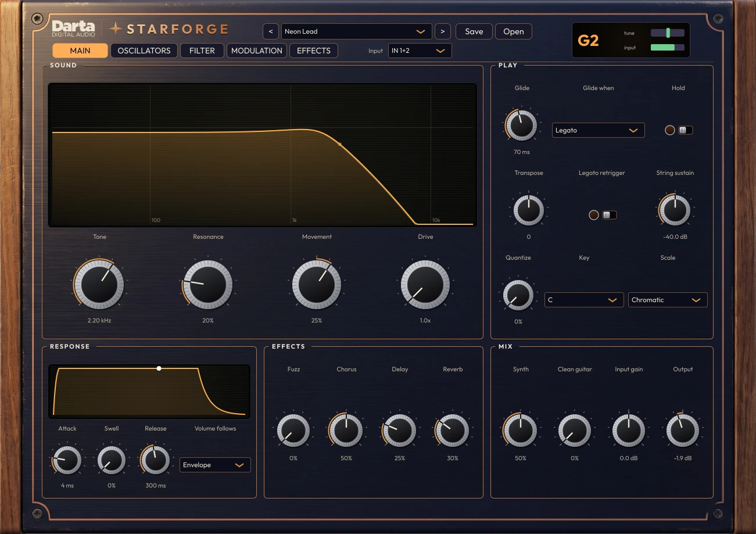Open the Scale dropdown showing Chromatic
This screenshot has width=756, height=534.
[668, 300]
